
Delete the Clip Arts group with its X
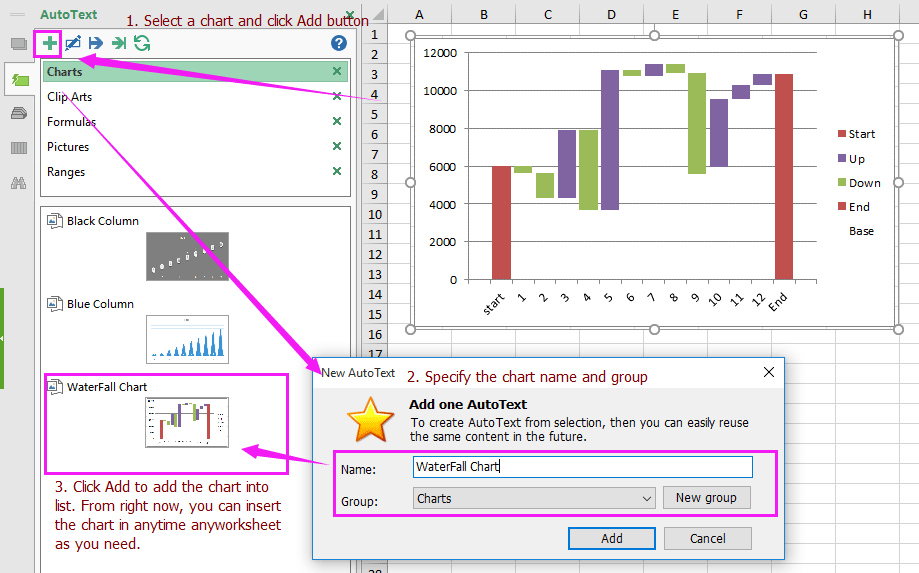pos(337,97)
